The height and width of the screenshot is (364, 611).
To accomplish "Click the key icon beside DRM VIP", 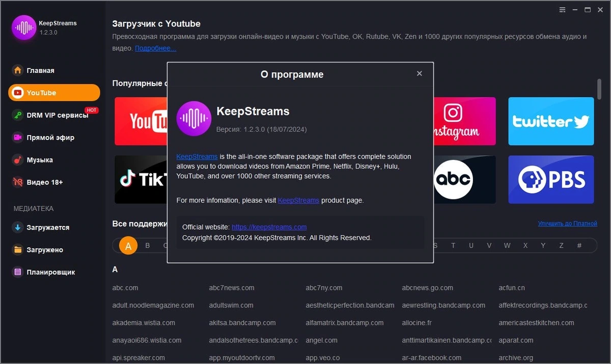I will 18,115.
